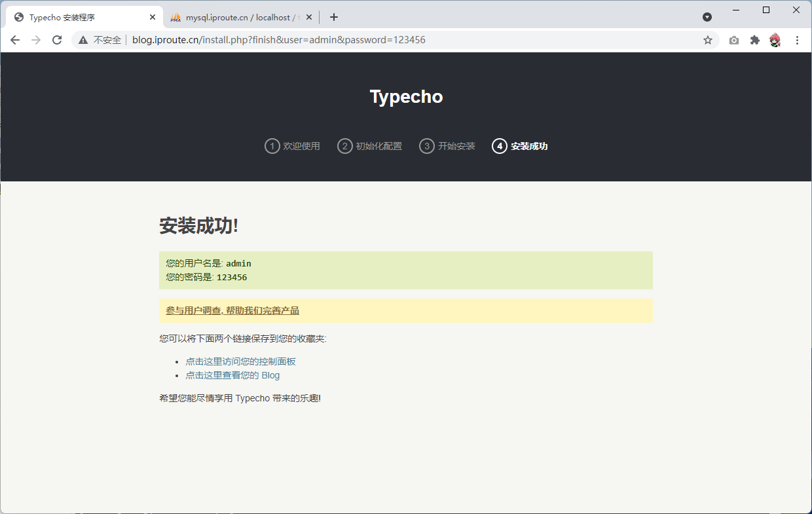Click step 2 初始化配置 in installer
Screen dimensions: 812x514
click(x=369, y=146)
